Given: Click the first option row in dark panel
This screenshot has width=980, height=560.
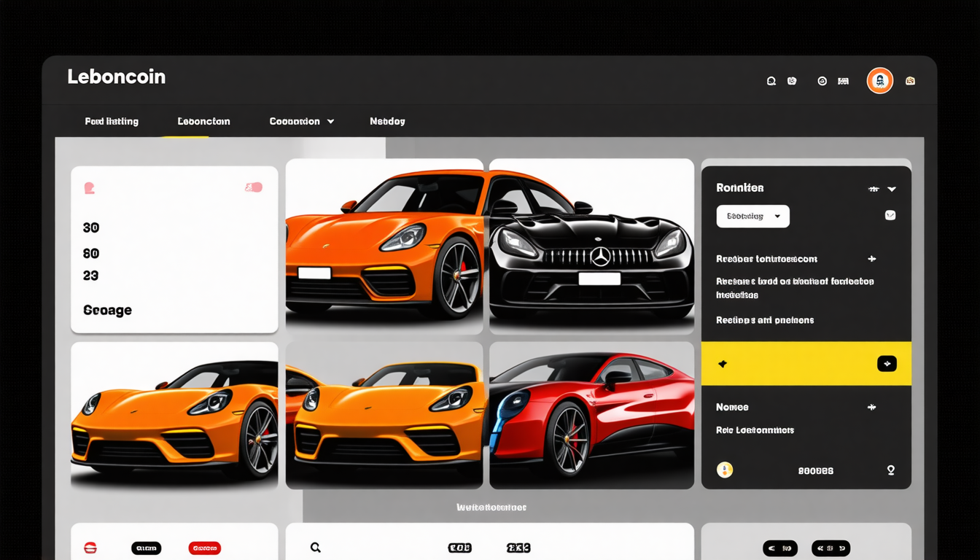Looking at the screenshot, I should pyautogui.click(x=767, y=259).
